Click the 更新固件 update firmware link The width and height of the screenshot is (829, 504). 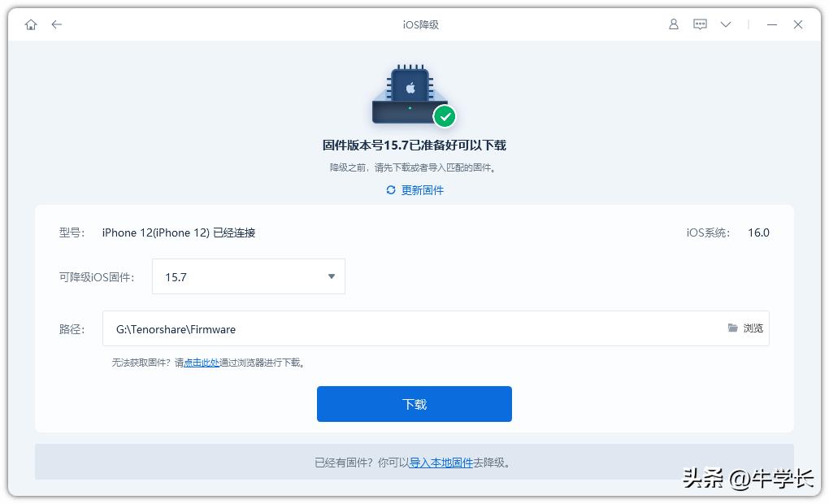pyautogui.click(x=421, y=189)
